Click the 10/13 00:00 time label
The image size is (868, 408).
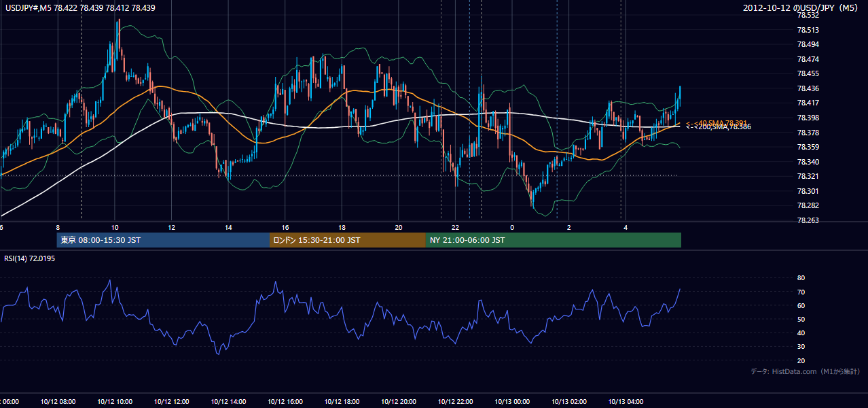[512, 402]
